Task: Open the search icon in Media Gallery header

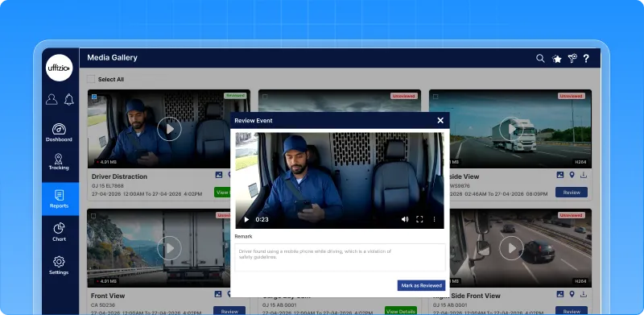Action: click(540, 58)
